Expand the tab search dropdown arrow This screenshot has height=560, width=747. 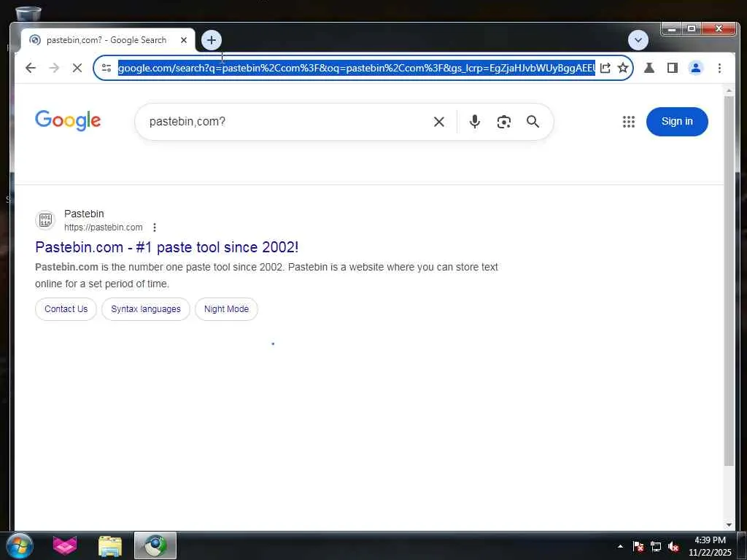pyautogui.click(x=638, y=40)
